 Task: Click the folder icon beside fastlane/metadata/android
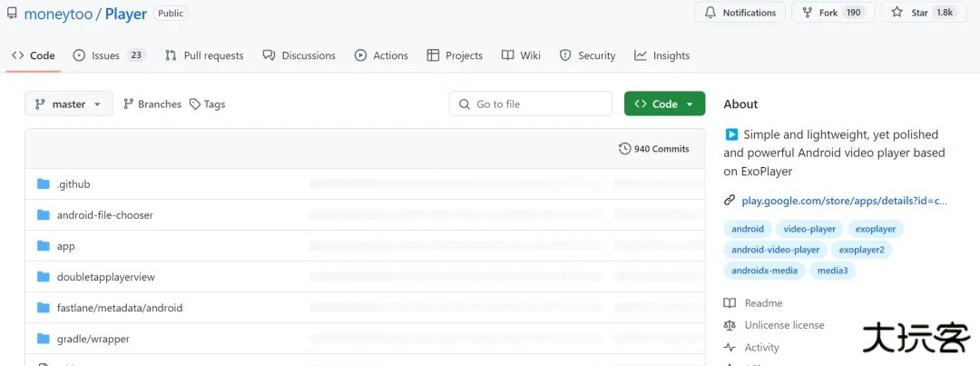(x=44, y=307)
